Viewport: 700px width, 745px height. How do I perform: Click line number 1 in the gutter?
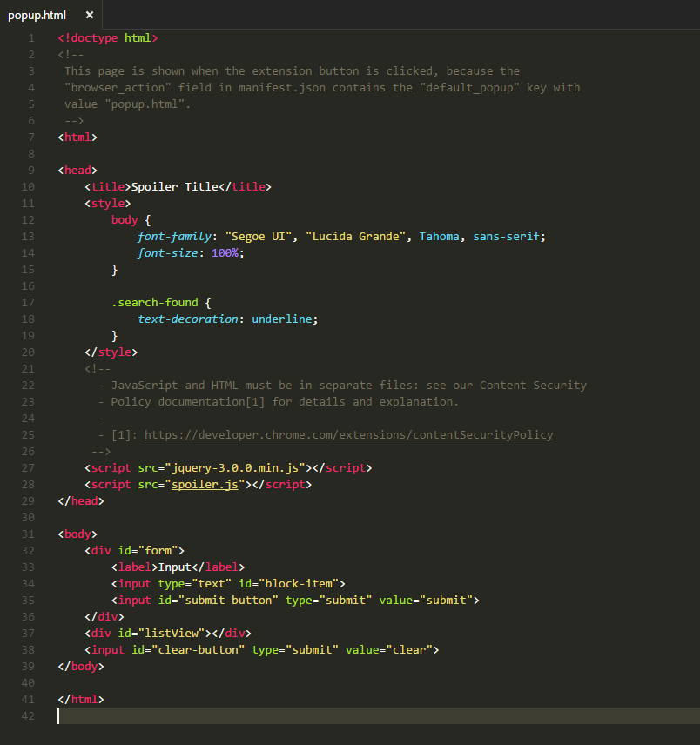(x=31, y=37)
